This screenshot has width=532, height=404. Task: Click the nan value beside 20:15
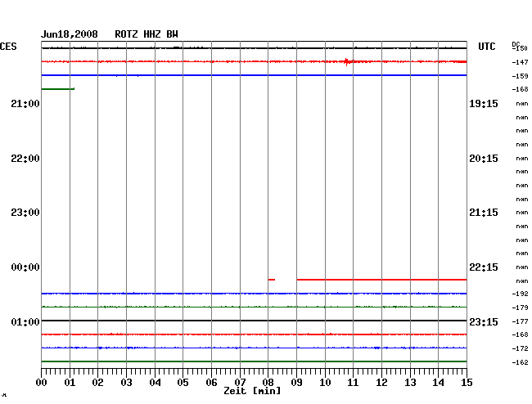pos(522,159)
